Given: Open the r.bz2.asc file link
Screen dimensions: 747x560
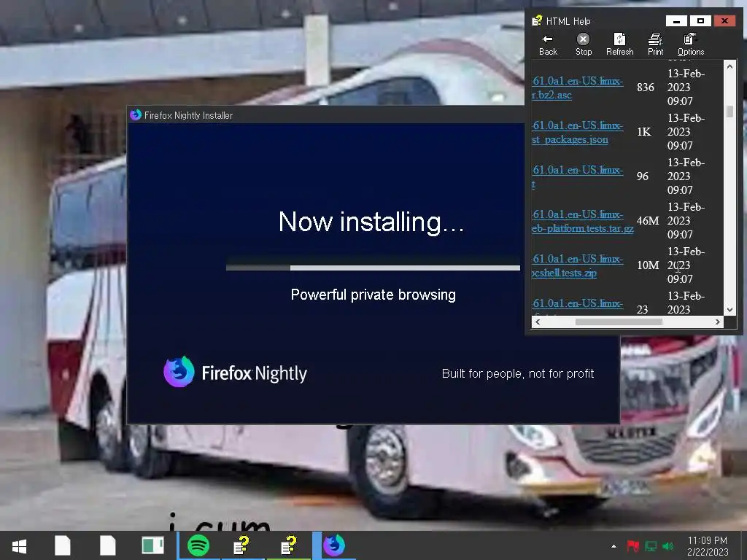Looking at the screenshot, I should (577, 87).
